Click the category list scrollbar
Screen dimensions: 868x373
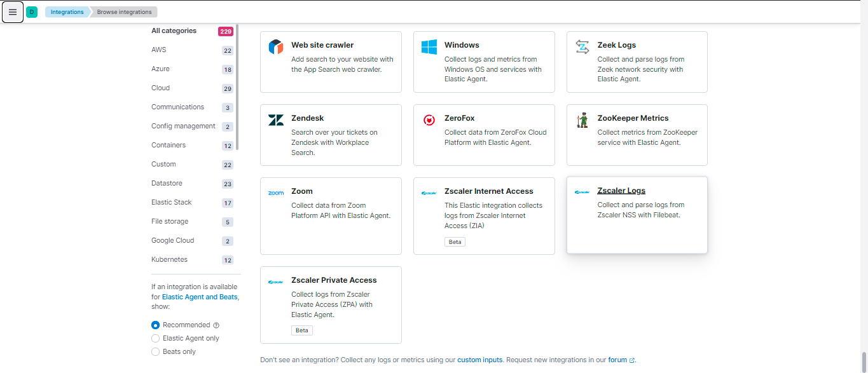(x=237, y=87)
